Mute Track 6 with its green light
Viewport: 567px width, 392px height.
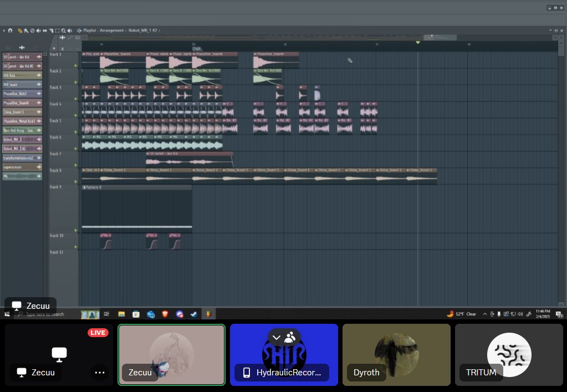75,149
